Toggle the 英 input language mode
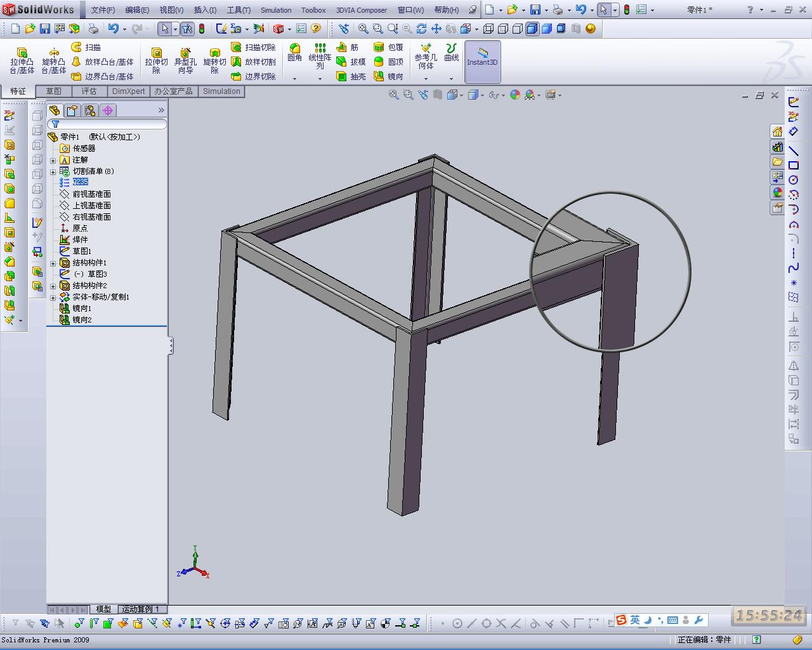This screenshot has width=812, height=650. [x=634, y=620]
